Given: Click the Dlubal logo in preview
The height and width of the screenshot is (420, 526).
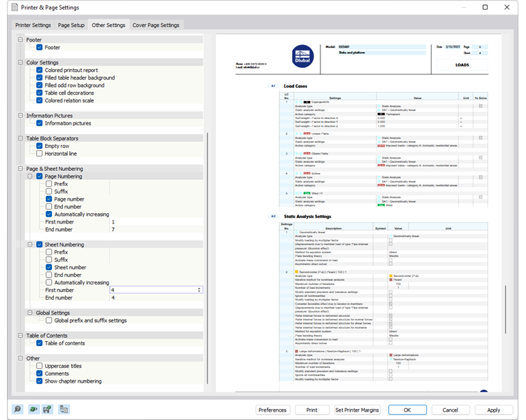Looking at the screenshot, I should pyautogui.click(x=302, y=56).
